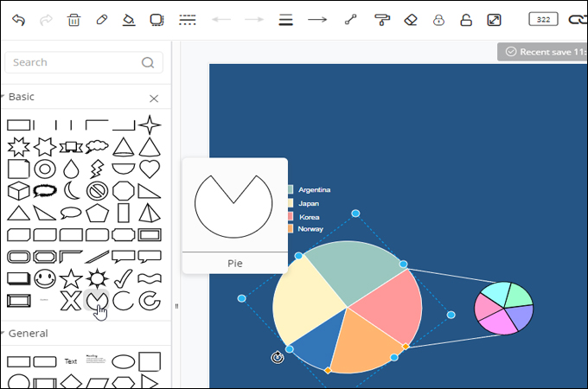Select the five-point star shape
588x389 pixels.
[x=71, y=278]
